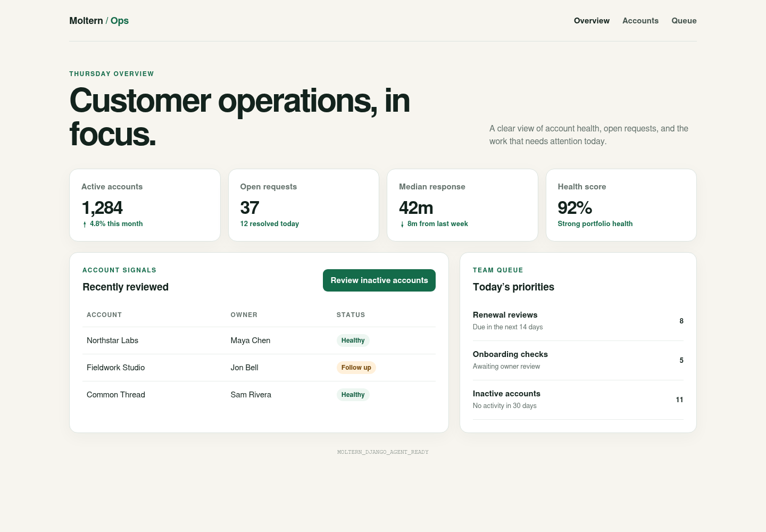Click 12 resolved today text
766x532 pixels.
(270, 224)
